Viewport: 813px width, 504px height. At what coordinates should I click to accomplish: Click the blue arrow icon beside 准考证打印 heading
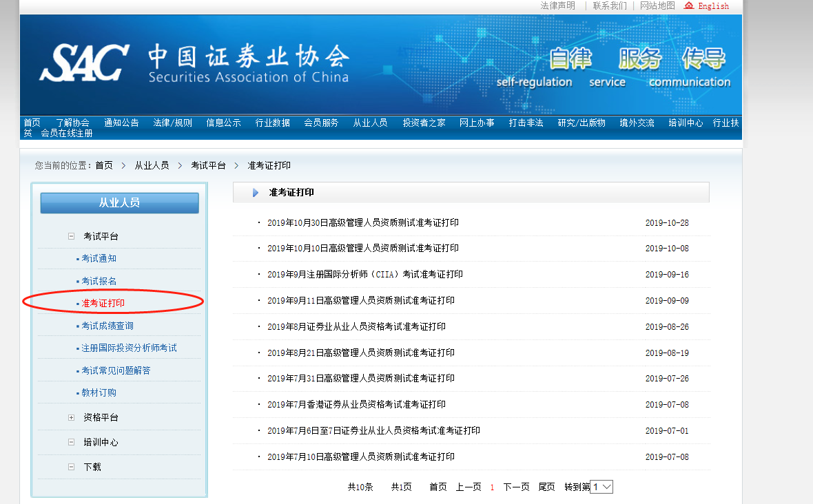(x=256, y=193)
